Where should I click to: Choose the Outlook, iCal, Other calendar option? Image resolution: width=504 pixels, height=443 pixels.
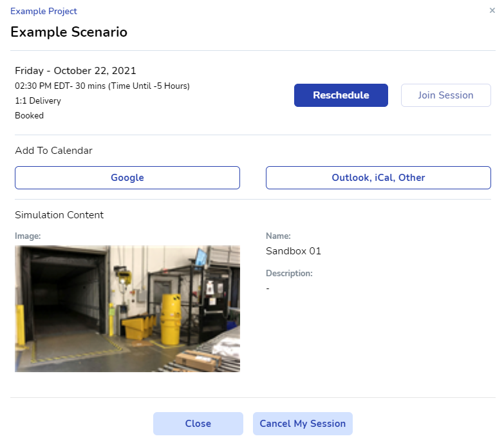tap(378, 178)
